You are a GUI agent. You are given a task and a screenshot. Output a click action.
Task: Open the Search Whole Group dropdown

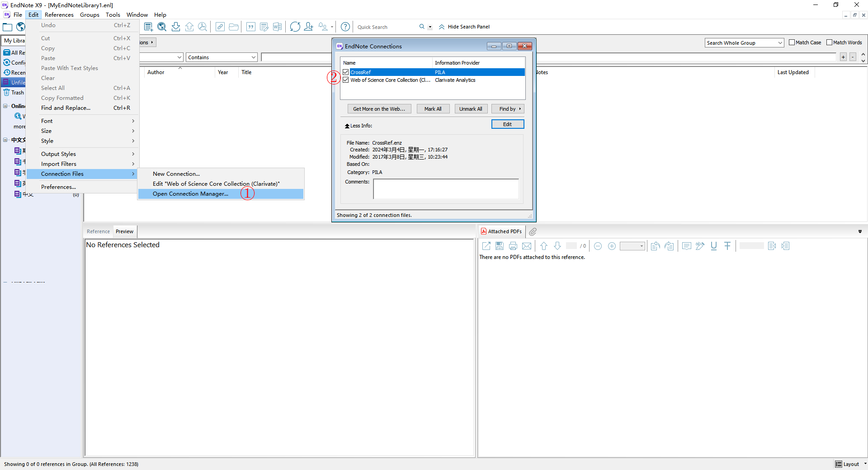point(744,43)
